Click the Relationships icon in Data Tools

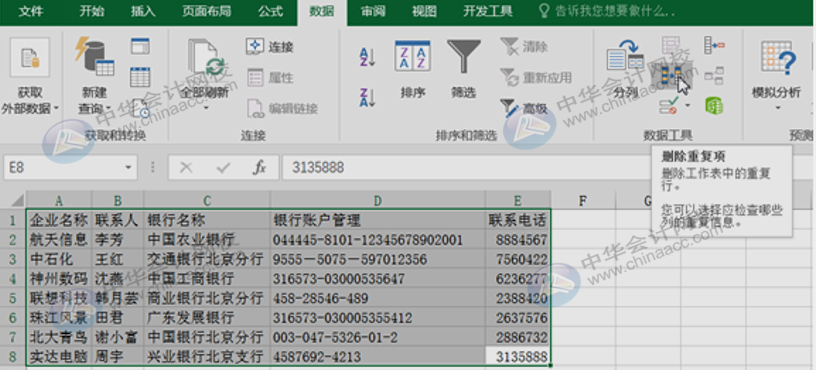[714, 75]
